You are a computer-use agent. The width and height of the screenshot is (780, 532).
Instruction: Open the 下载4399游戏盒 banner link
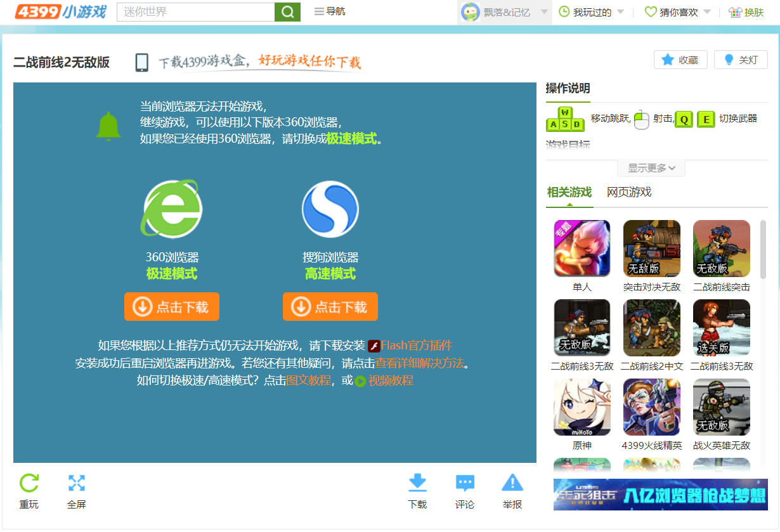(x=259, y=62)
